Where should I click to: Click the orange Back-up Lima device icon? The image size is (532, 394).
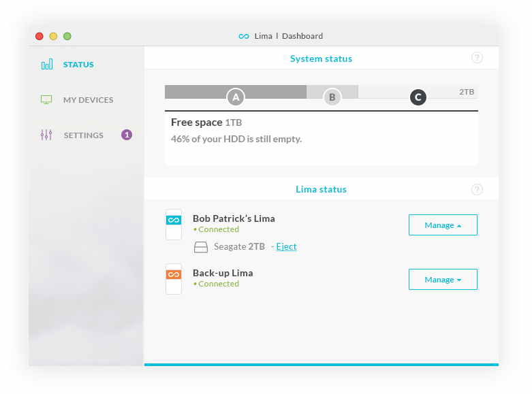coord(174,279)
